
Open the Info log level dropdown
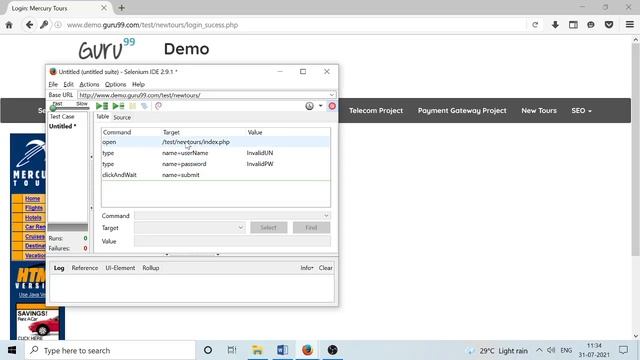click(x=307, y=268)
